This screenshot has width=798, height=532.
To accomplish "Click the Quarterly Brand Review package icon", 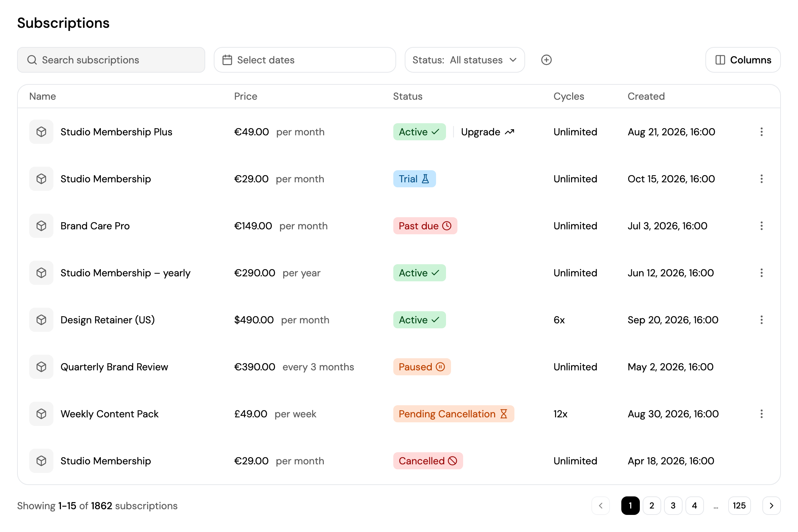I will pyautogui.click(x=41, y=367).
